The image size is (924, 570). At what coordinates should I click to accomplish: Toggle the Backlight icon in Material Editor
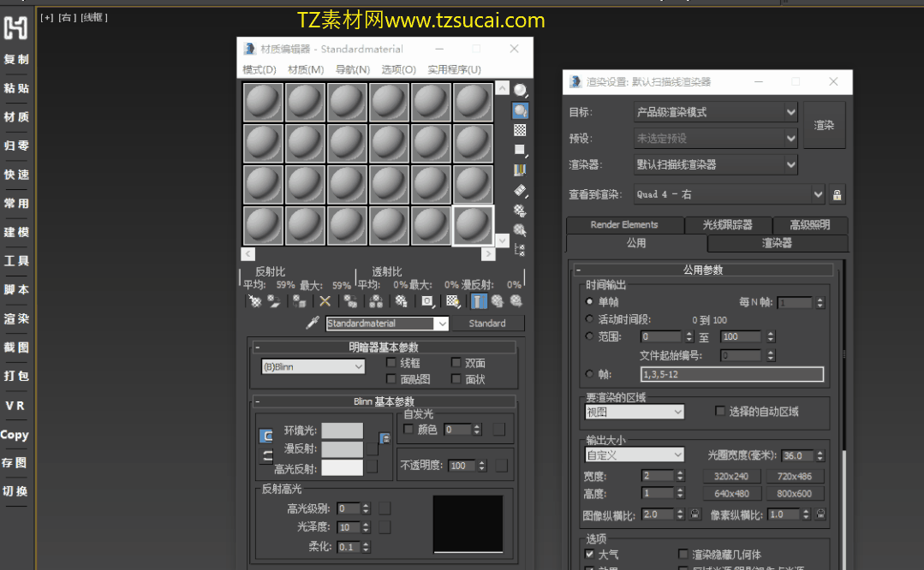[x=520, y=110]
